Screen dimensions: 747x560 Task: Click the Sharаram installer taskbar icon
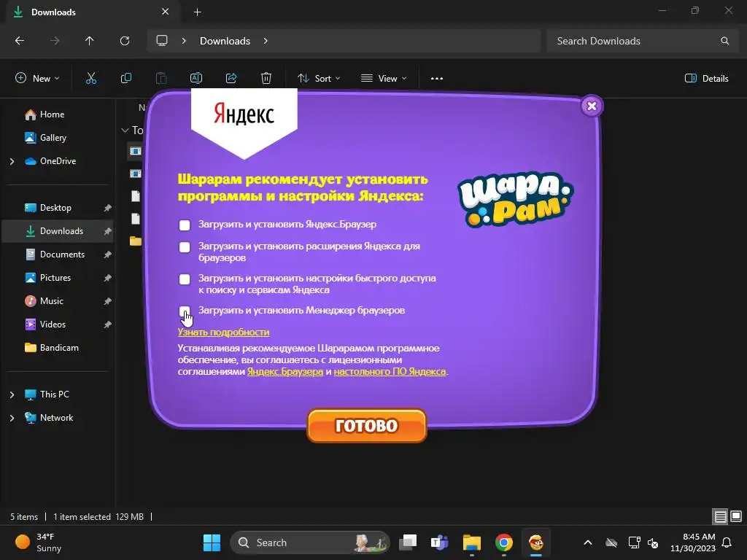click(x=536, y=542)
